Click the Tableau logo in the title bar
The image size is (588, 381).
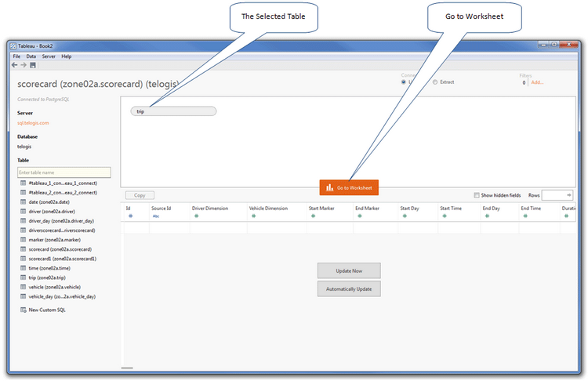pyautogui.click(x=13, y=45)
